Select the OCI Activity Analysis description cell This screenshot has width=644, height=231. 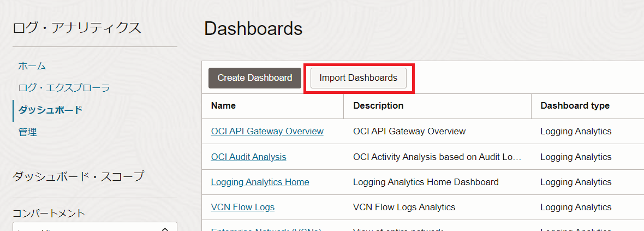point(437,157)
